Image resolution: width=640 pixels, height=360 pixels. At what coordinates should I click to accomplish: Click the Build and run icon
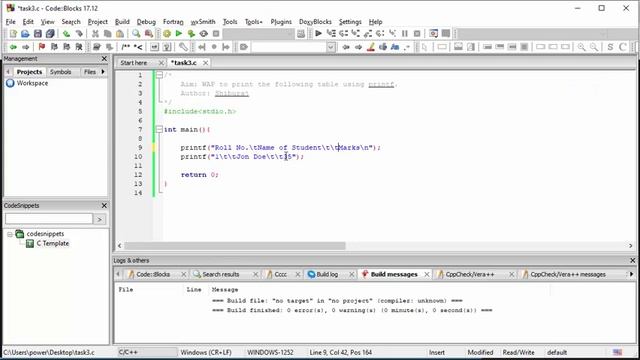191,34
